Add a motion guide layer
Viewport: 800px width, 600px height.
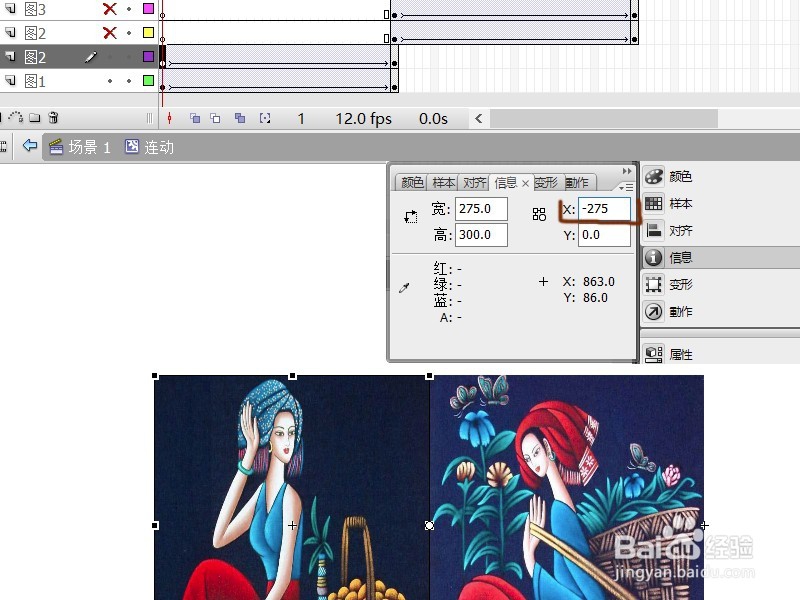15,118
